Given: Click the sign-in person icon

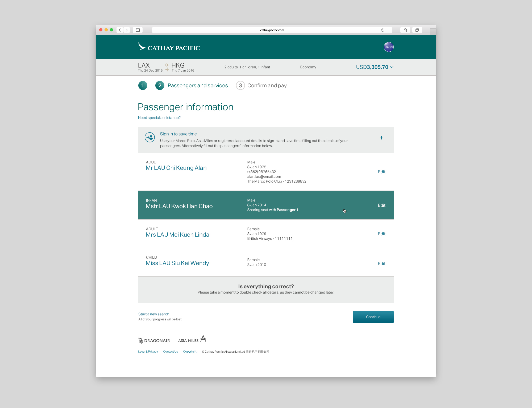Looking at the screenshot, I should click(150, 137).
